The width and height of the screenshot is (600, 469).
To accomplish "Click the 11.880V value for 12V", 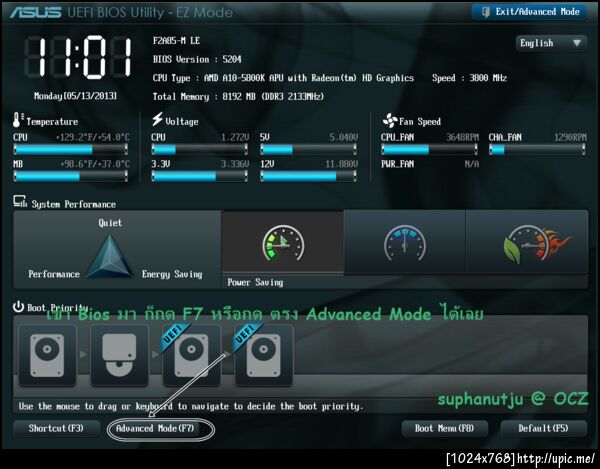I will click(342, 164).
